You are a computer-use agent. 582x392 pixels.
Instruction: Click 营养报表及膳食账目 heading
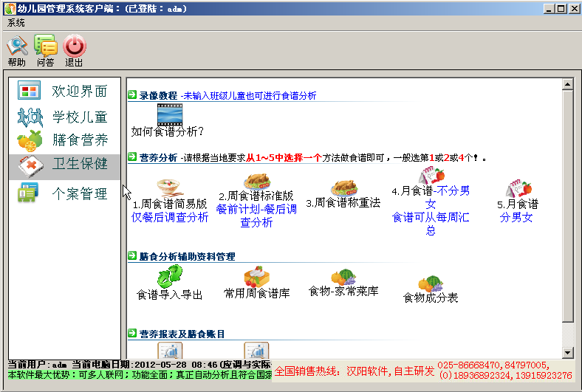point(182,334)
